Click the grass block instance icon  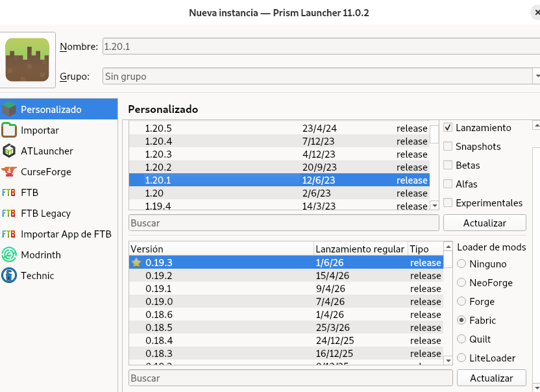(x=27, y=60)
